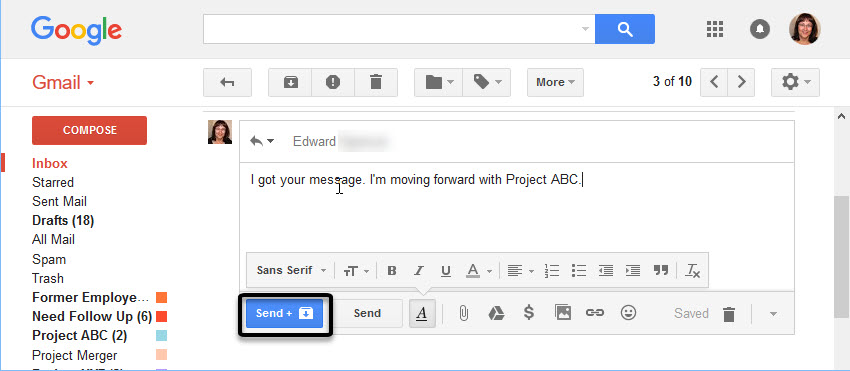Discard the draft with trash icon

click(x=729, y=314)
